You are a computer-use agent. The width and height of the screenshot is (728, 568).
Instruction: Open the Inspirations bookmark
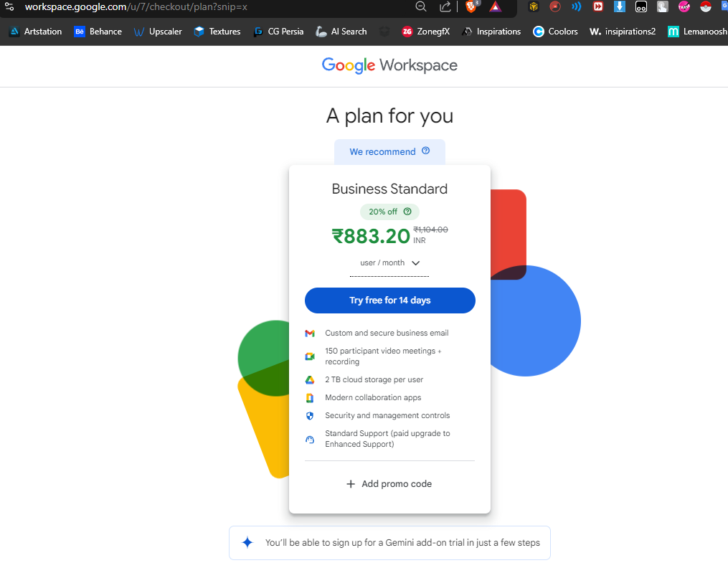(x=491, y=32)
